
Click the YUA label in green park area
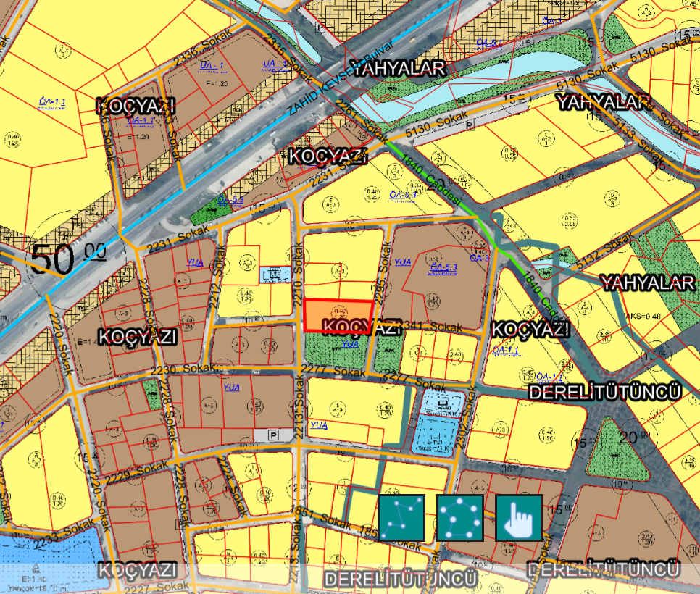(349, 344)
